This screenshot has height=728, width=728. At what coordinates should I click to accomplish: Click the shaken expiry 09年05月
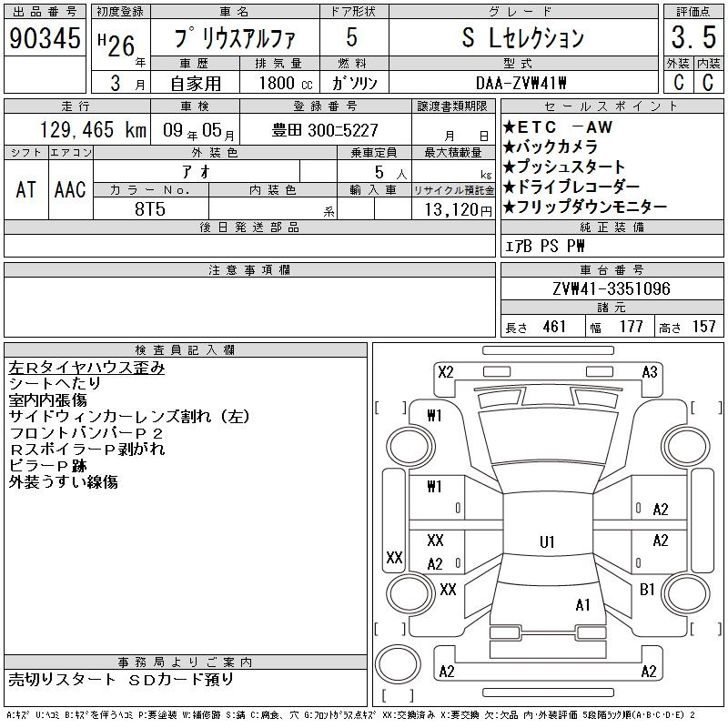pos(198,130)
